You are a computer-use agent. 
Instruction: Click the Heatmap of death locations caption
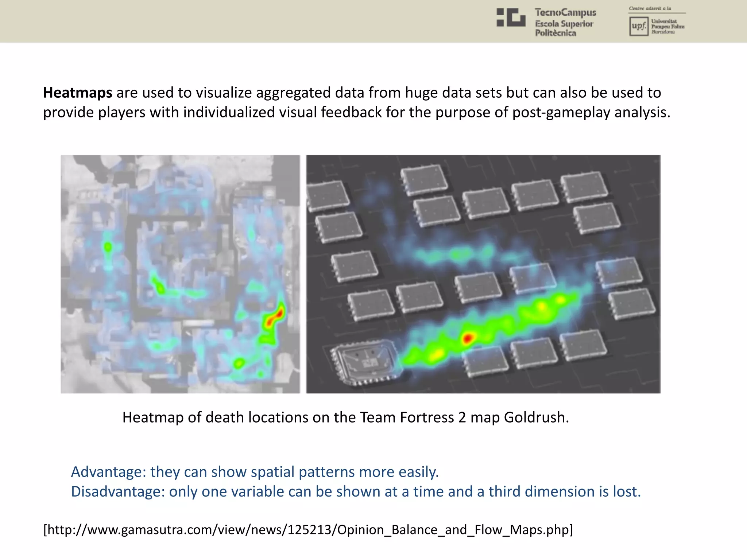tap(346, 417)
